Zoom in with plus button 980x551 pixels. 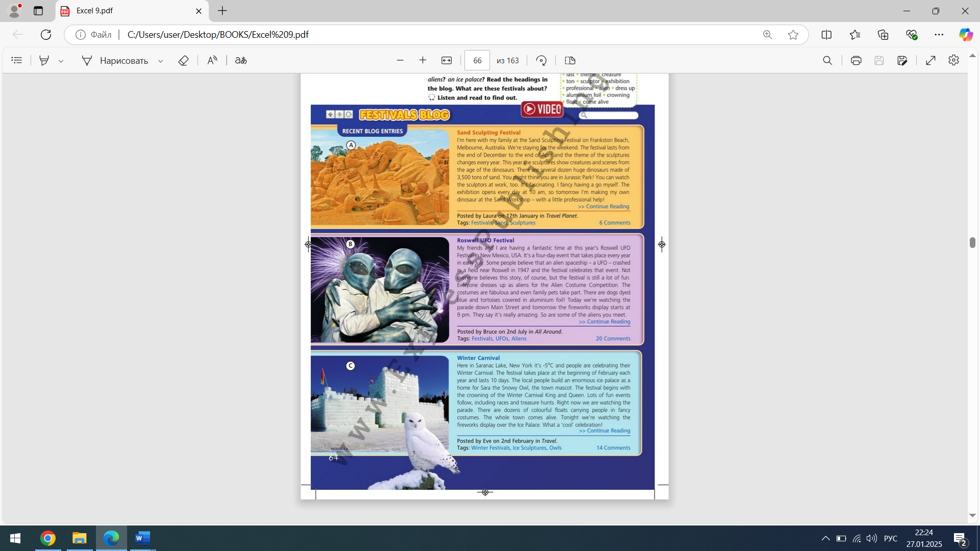(x=423, y=60)
